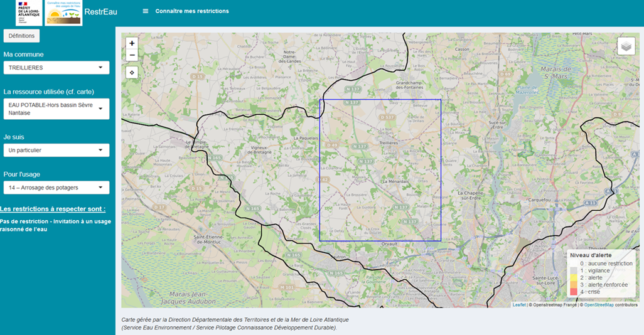644x335 pixels.
Task: Open the Leaflet attribution link
Action: 518,305
